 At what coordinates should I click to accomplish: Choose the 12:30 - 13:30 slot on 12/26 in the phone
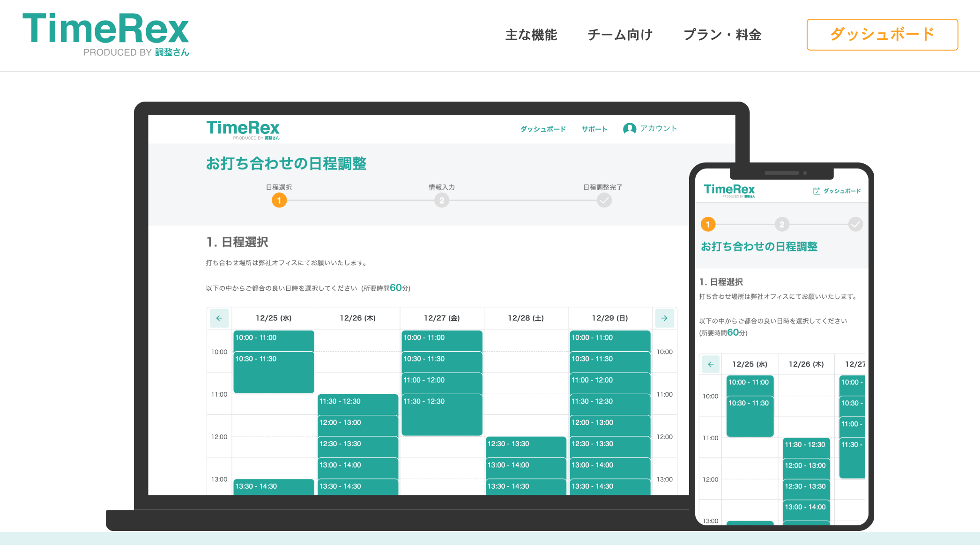[x=806, y=489]
